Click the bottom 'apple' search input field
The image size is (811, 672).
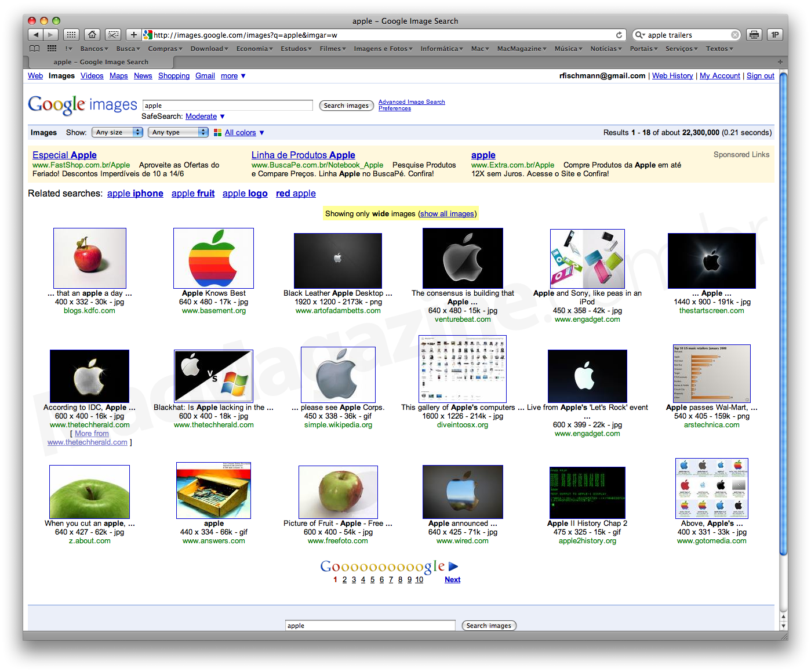tap(370, 626)
